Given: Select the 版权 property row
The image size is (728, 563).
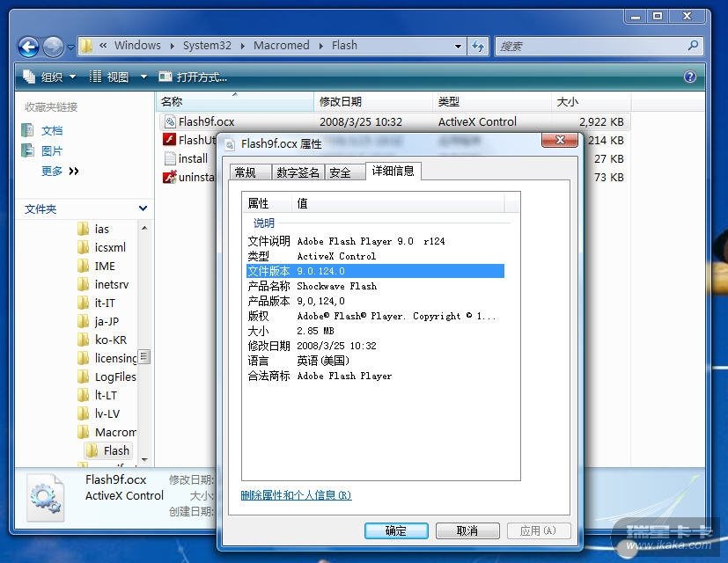Looking at the screenshot, I should coord(375,316).
